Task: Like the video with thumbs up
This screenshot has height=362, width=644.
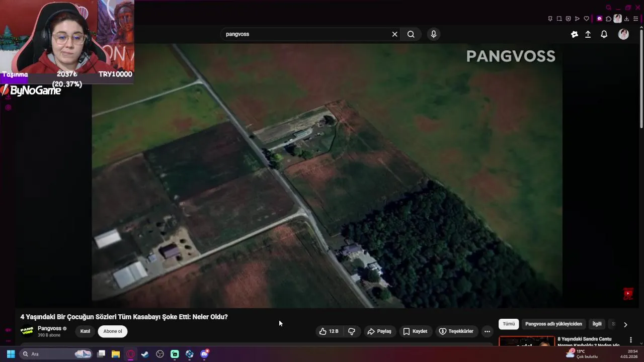Action: coord(329,331)
